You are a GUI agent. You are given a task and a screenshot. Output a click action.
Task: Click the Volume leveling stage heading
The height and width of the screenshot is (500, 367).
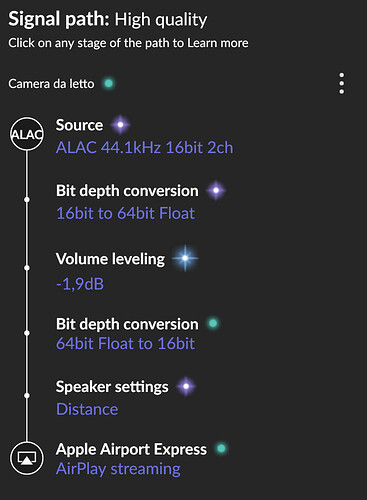pos(110,259)
